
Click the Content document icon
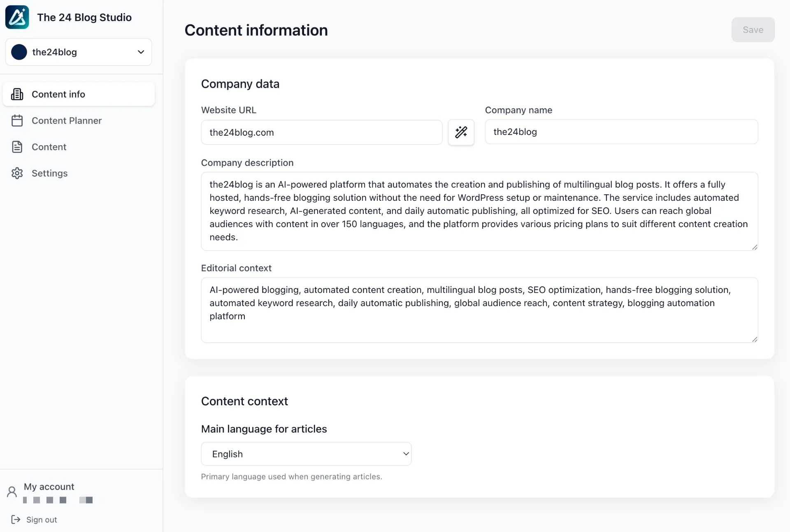(x=17, y=147)
